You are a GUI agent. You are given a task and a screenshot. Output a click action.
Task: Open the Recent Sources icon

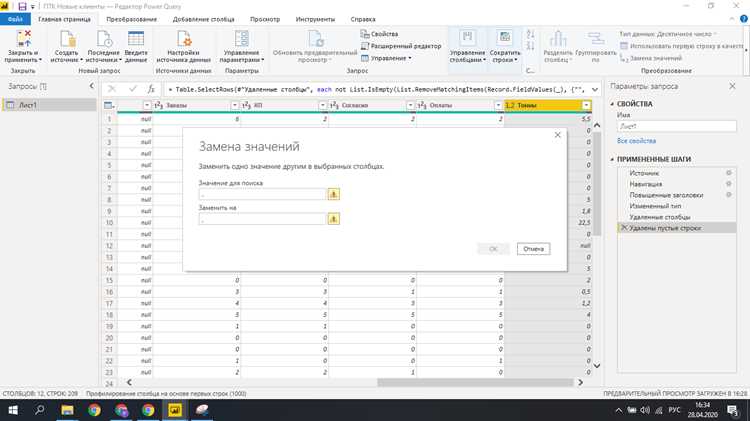pyautogui.click(x=104, y=39)
